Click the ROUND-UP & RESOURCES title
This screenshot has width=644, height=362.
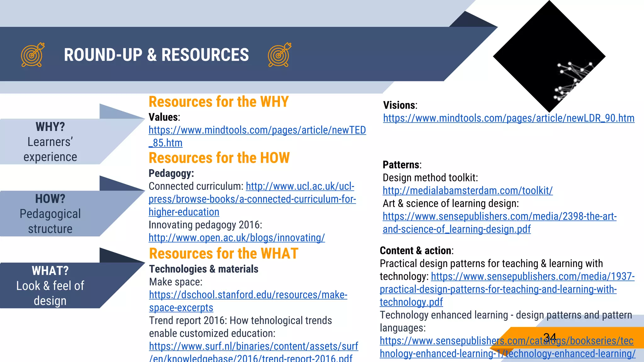point(156,55)
